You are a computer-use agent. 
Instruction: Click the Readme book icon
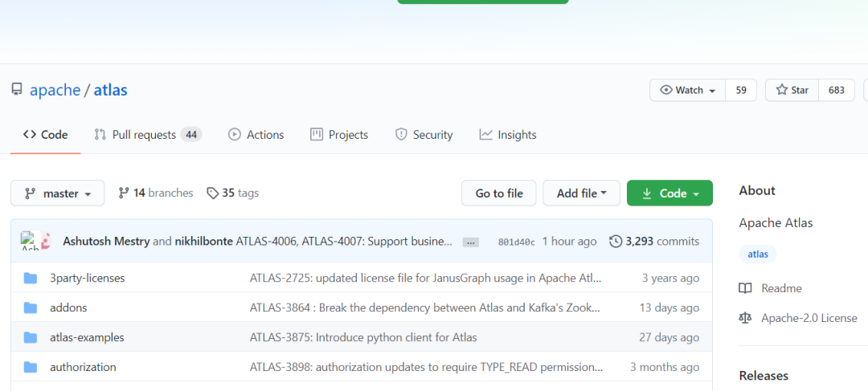click(x=745, y=288)
